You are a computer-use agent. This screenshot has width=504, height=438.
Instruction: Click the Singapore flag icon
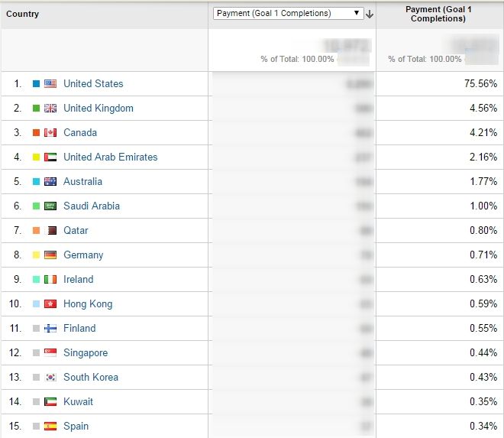50,352
